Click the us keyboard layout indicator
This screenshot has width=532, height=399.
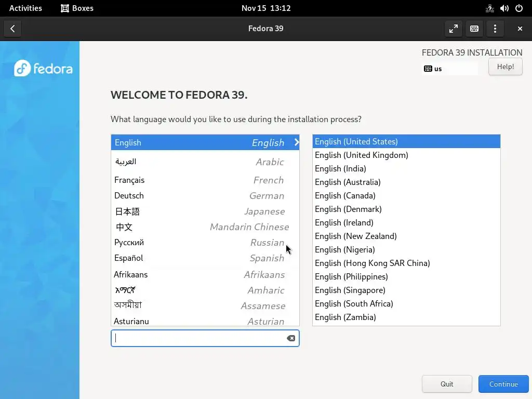(x=449, y=69)
